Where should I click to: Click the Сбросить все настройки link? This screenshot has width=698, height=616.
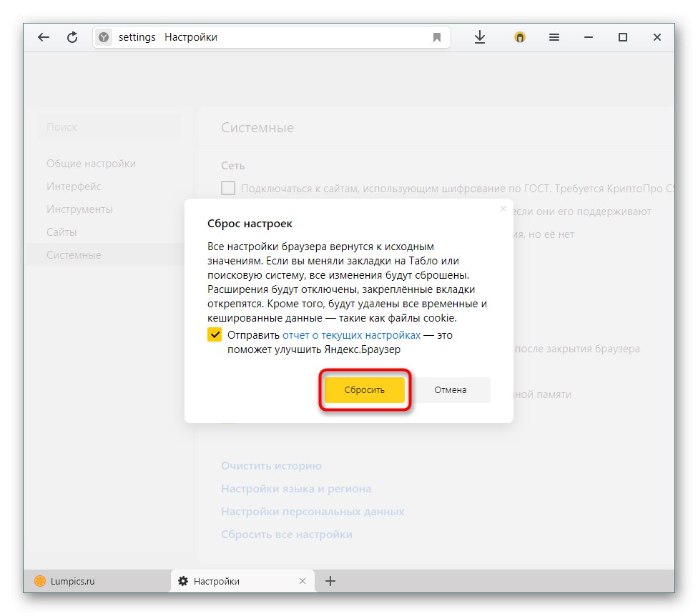coord(287,534)
